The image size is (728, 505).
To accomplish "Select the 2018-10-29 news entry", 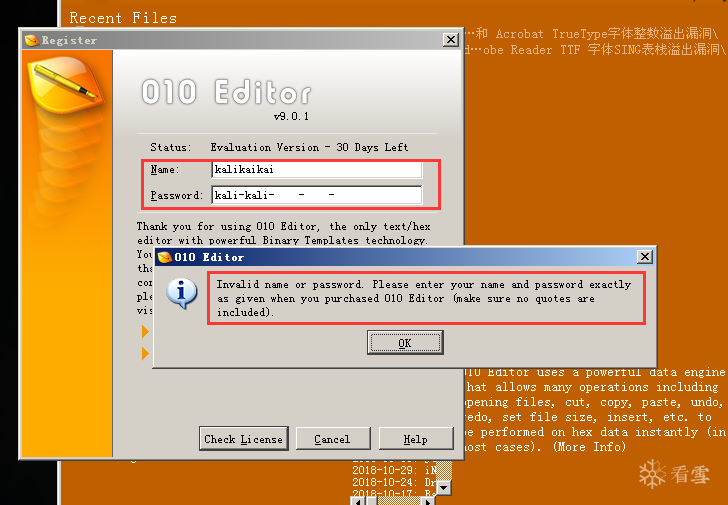I will (x=395, y=470).
